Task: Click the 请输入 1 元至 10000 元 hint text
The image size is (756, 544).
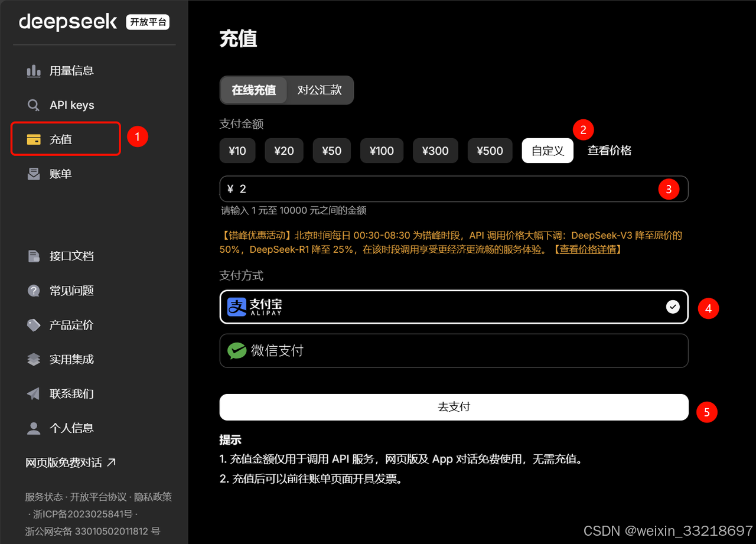Action: [294, 210]
